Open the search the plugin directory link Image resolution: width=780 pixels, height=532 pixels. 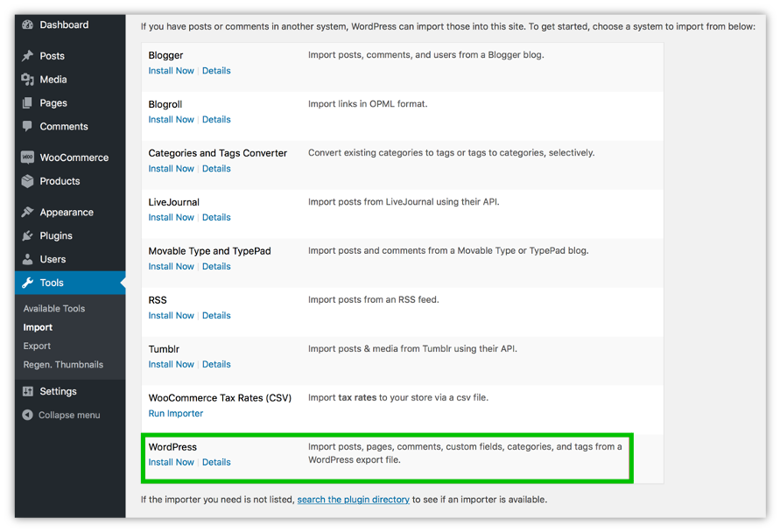[x=353, y=499]
